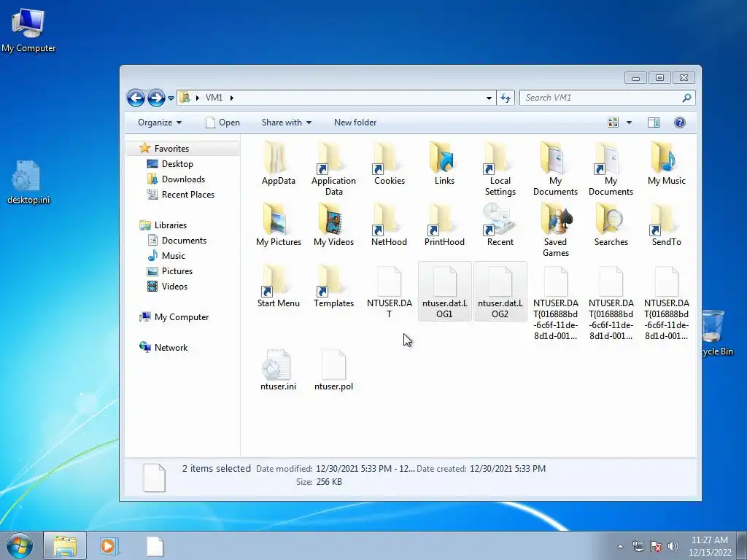Select the Templates shortcut folder
This screenshot has width=747, height=560.
tap(333, 286)
